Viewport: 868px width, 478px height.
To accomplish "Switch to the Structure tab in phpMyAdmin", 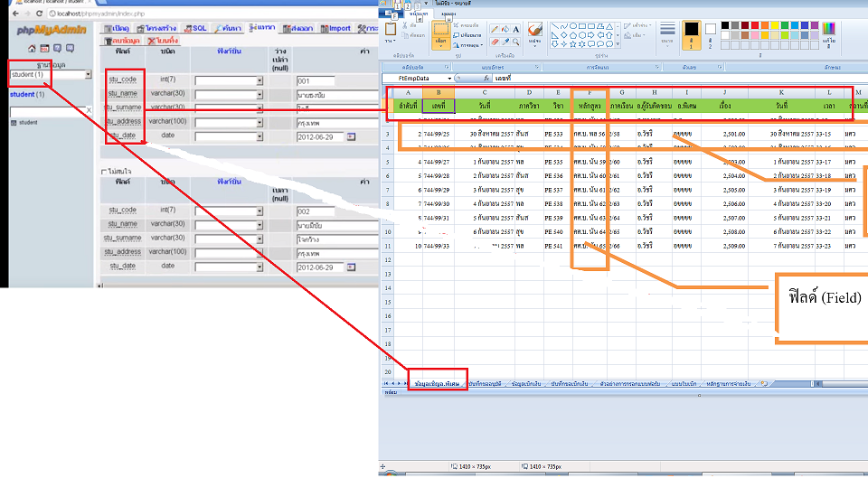I will point(156,28).
